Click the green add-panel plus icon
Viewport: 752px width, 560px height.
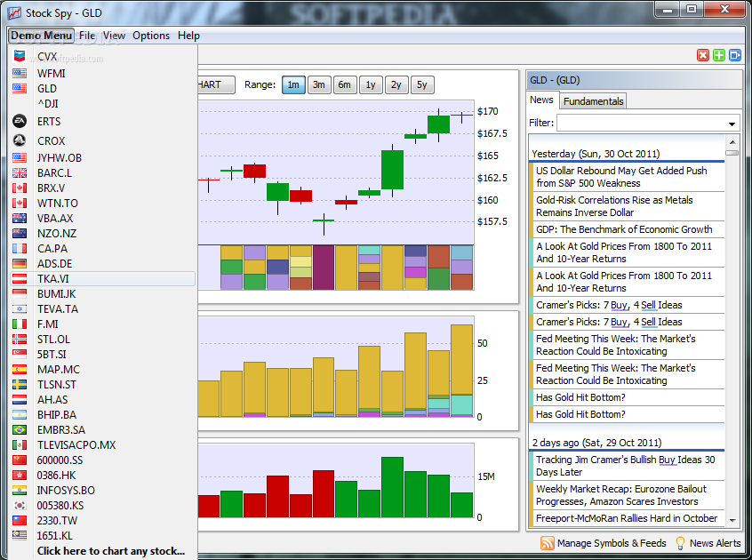tap(718, 55)
